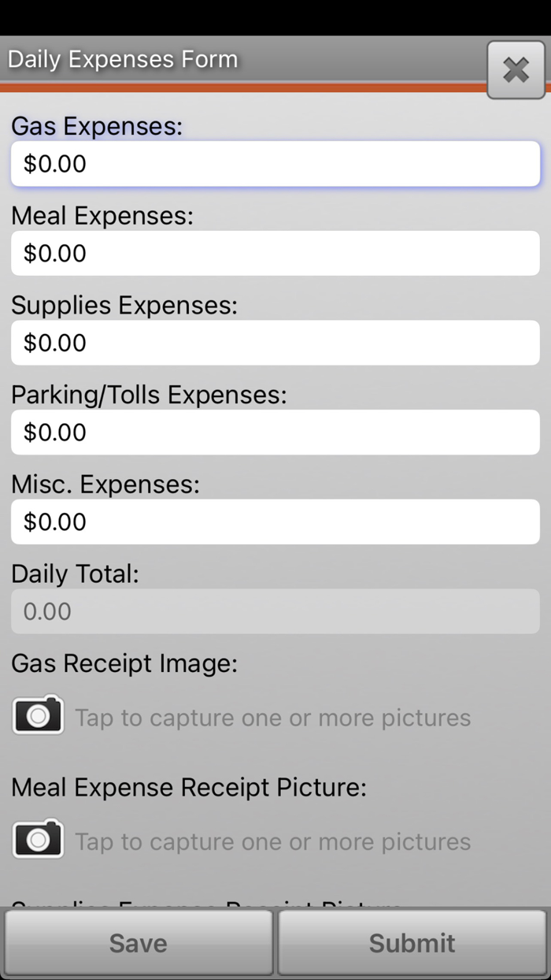Tap 'Tap to capture' for meal receipt pictures

coord(272,841)
